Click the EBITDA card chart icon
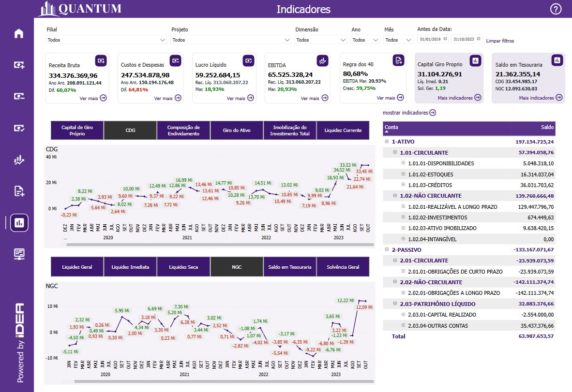This screenshot has height=392, width=572. tap(322, 60)
